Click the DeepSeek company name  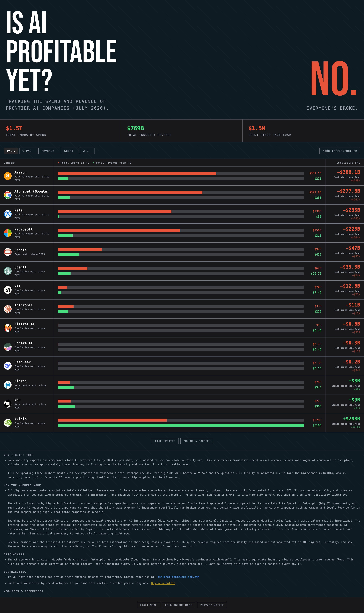(x=23, y=362)
